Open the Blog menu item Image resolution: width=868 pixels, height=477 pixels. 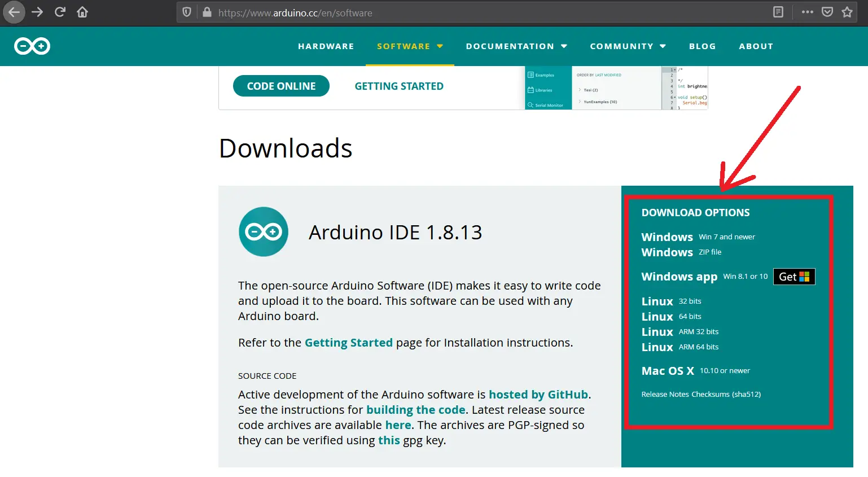(x=702, y=46)
